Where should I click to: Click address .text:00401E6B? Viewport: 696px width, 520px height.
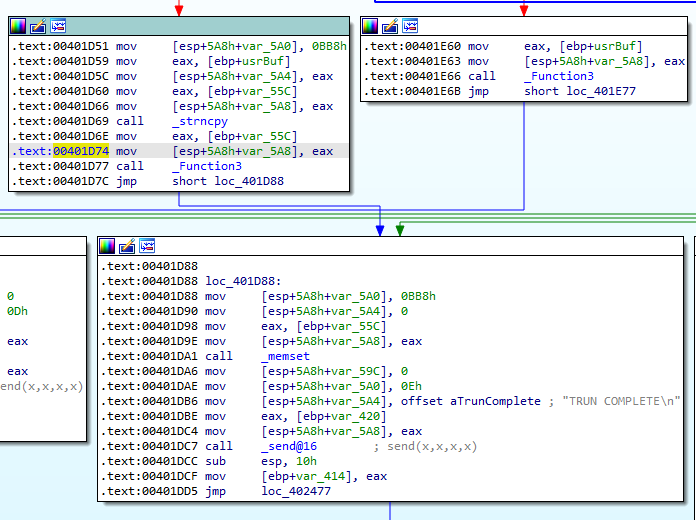pos(412,91)
